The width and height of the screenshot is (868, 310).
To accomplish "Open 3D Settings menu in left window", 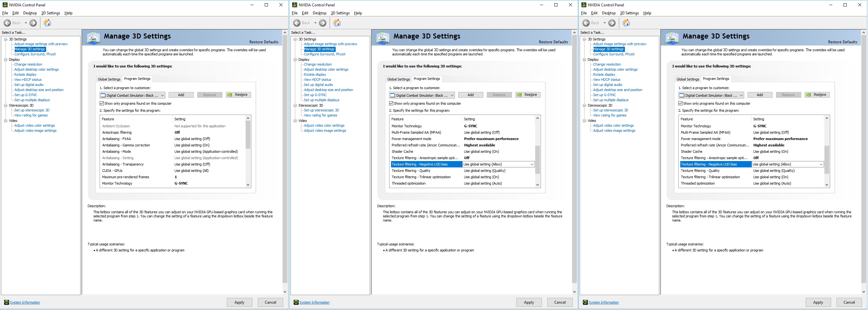I will tap(51, 13).
